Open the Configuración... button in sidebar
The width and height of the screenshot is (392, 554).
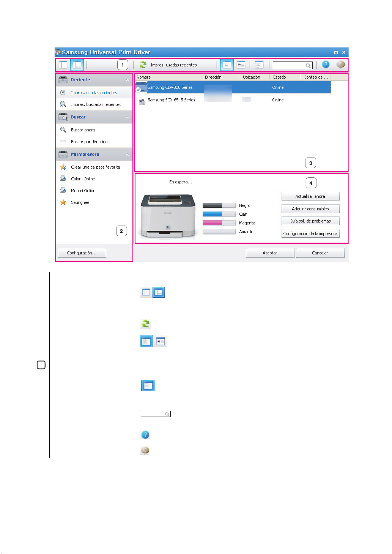82,253
